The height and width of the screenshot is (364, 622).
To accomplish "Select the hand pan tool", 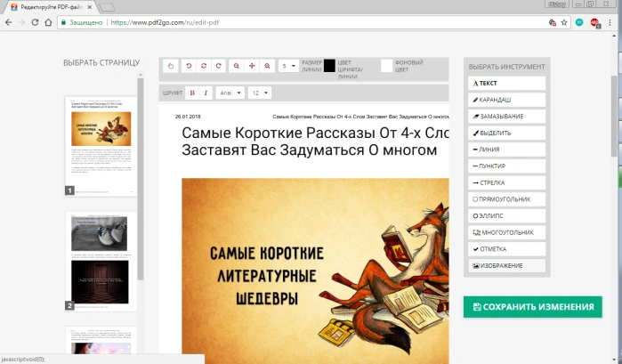I will pos(171,66).
